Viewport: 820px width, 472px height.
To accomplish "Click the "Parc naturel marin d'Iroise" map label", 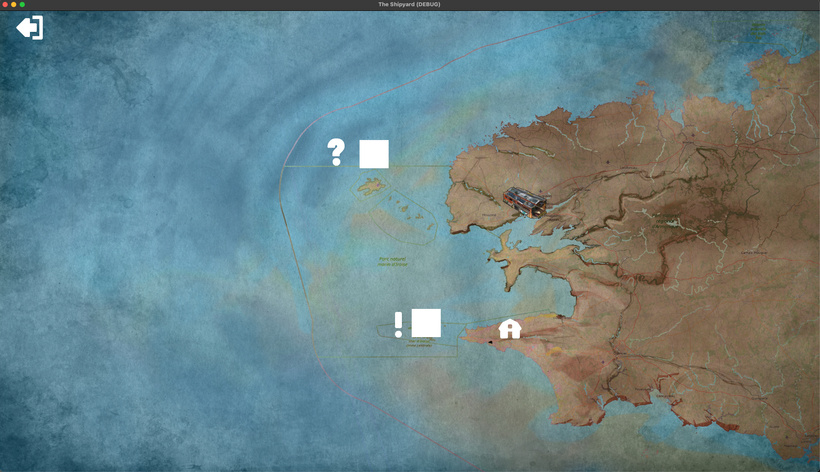I will 393,262.
